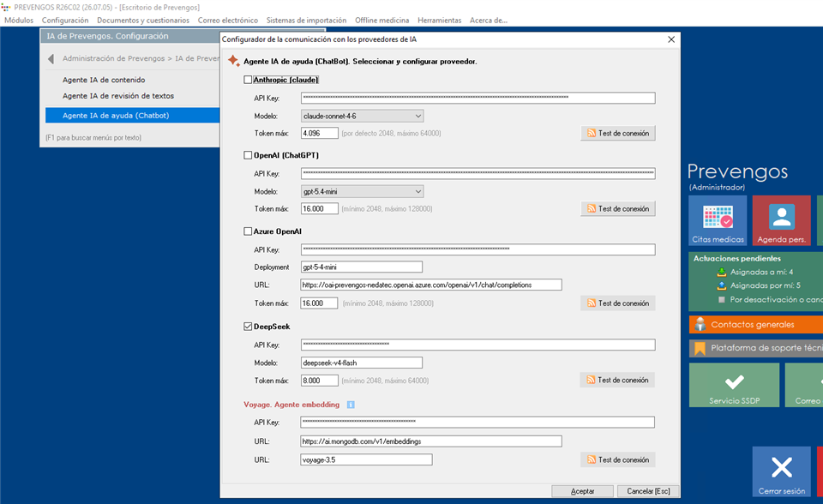Click the Azure OpenAI API Key field
This screenshot has width=823, height=504.
click(478, 250)
